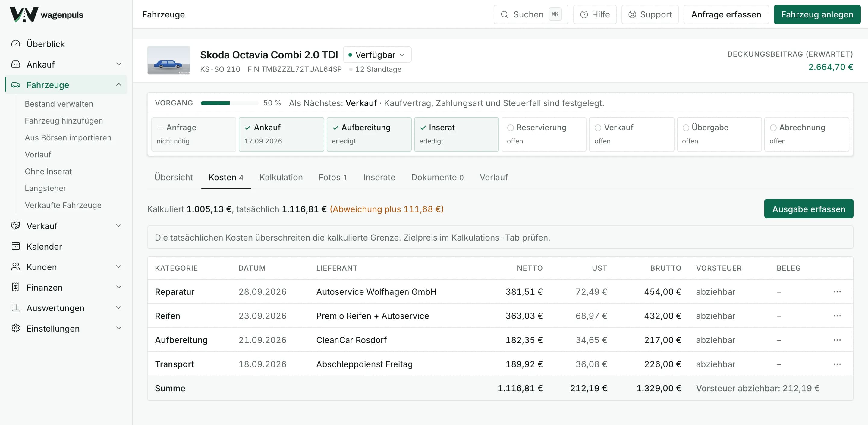Expand the Kunden sidebar section
The height and width of the screenshot is (425, 868).
[x=119, y=266]
